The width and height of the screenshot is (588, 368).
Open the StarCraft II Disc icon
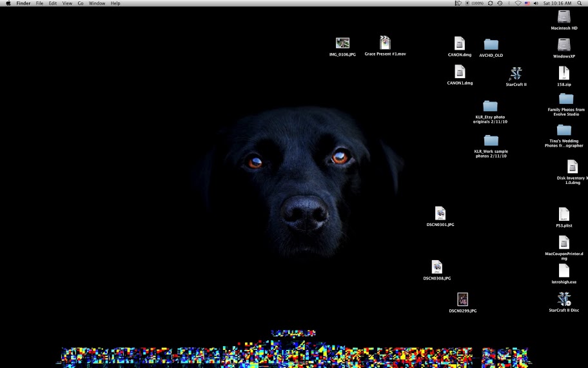tap(563, 299)
